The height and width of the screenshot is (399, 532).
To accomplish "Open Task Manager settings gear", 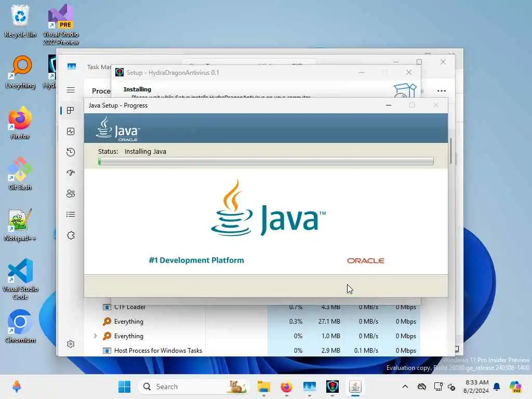I will click(x=71, y=344).
